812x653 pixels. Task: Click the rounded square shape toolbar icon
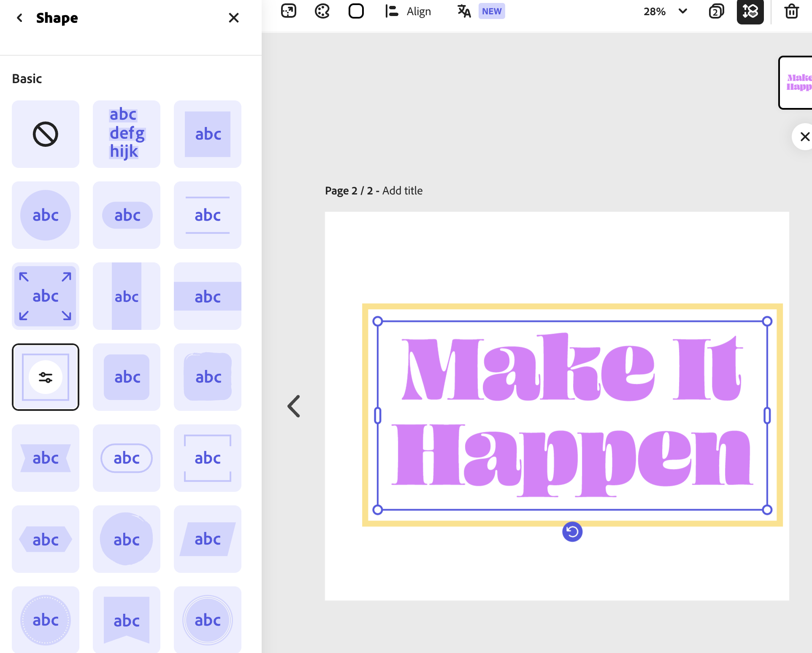[356, 11]
